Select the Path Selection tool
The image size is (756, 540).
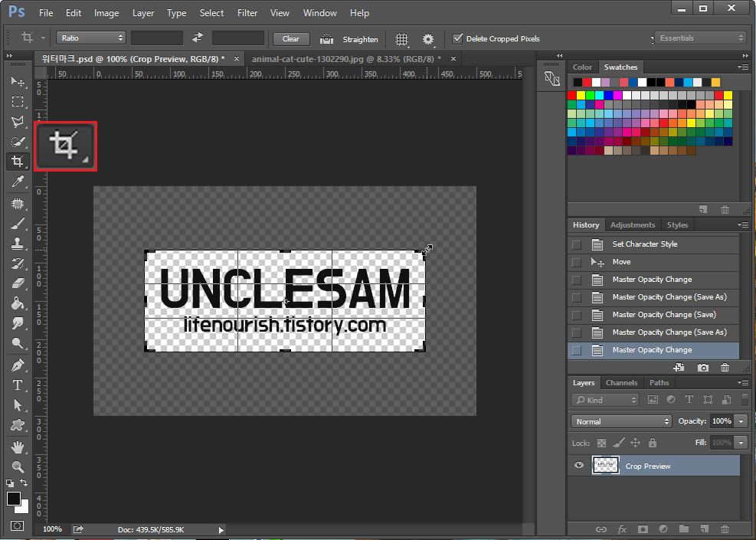point(18,405)
